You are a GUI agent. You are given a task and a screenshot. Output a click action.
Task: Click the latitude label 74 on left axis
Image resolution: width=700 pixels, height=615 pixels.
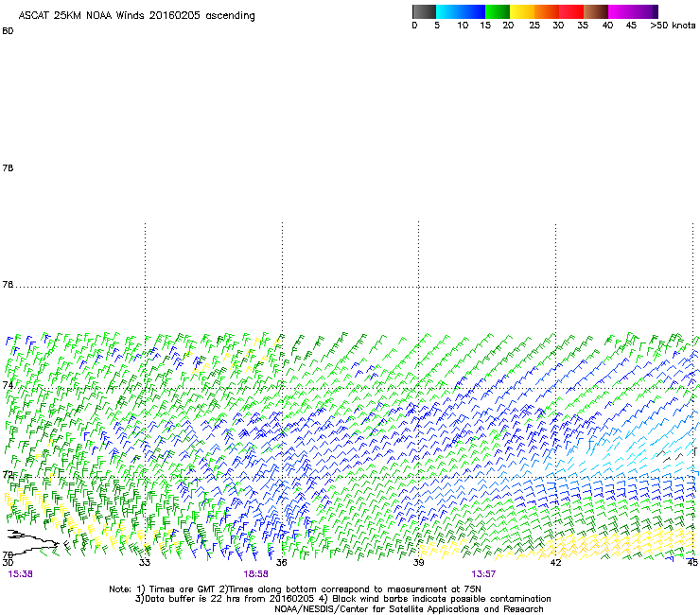pos(8,385)
